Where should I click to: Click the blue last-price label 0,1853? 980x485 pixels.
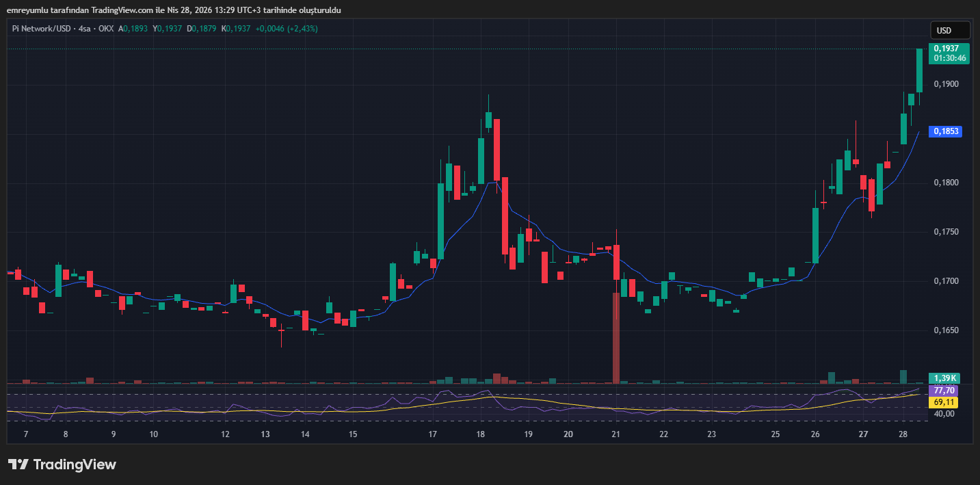945,131
